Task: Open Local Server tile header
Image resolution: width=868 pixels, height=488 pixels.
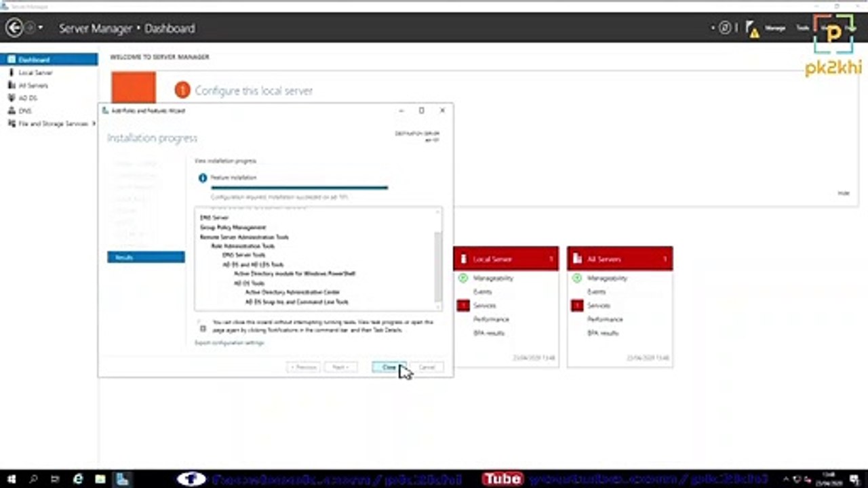Action: tap(506, 259)
